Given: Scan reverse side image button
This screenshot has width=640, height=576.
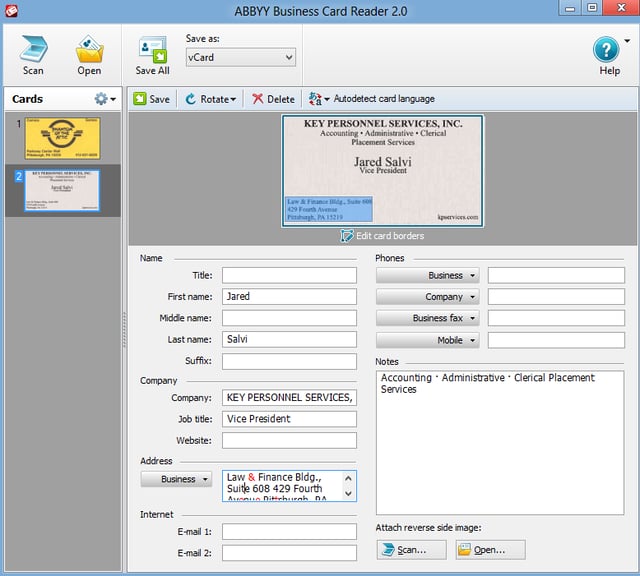Looking at the screenshot, I should [x=411, y=550].
